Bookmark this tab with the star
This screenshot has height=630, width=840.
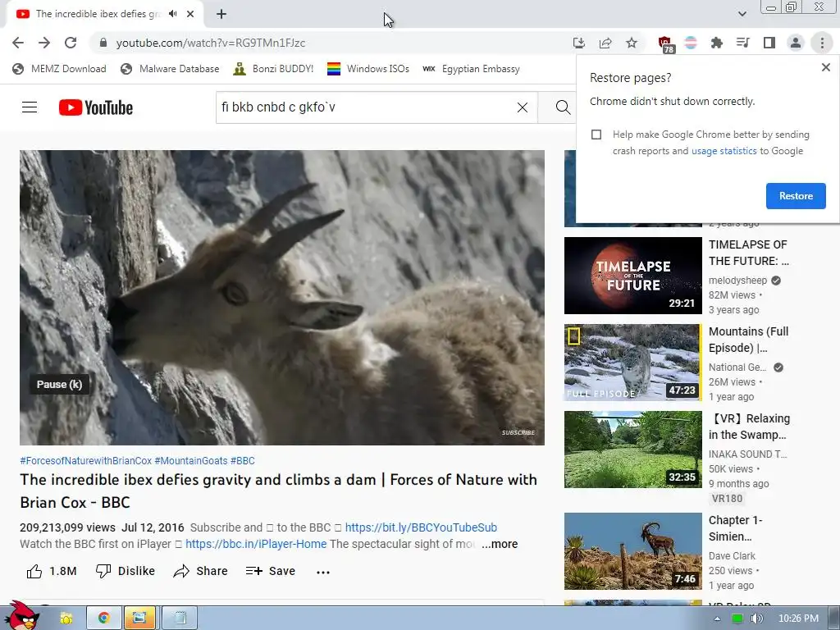point(632,43)
